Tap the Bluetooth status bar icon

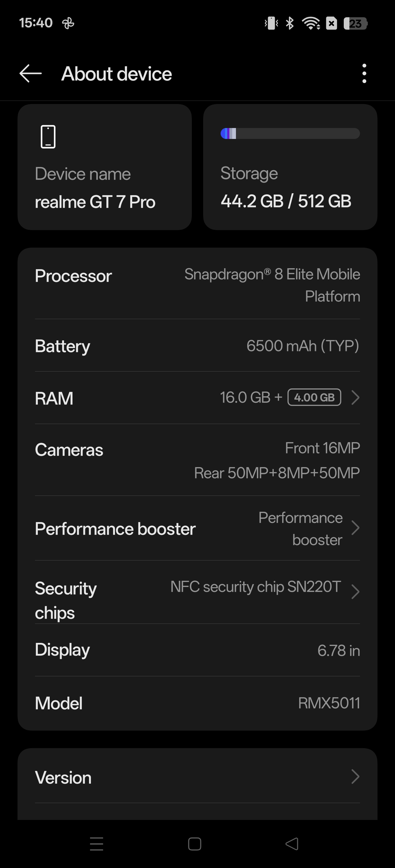click(x=289, y=23)
